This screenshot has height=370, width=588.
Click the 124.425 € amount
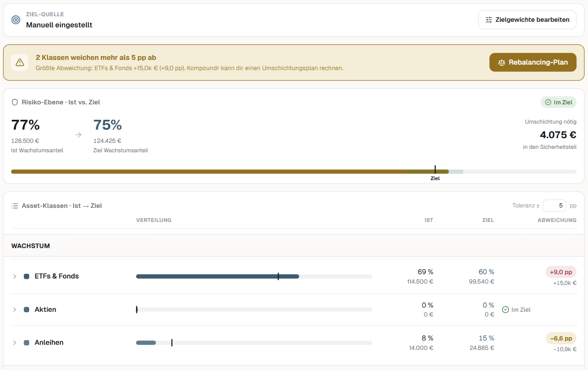coord(107,141)
